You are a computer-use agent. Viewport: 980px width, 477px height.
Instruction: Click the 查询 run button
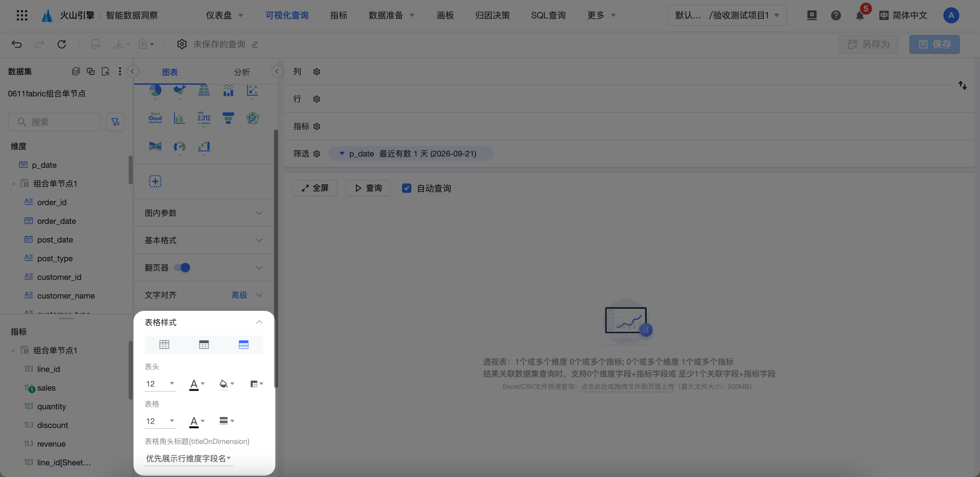coord(368,188)
